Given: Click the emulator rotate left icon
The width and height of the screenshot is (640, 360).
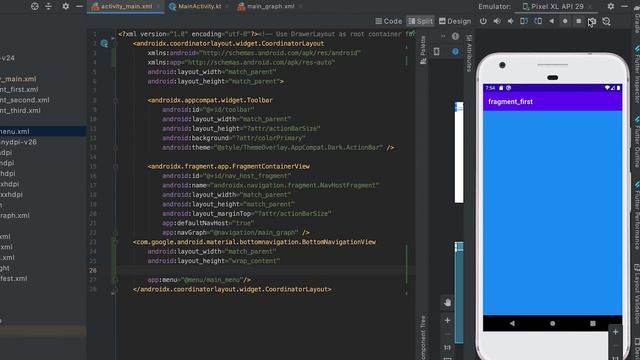Looking at the screenshot, I should click(524, 21).
